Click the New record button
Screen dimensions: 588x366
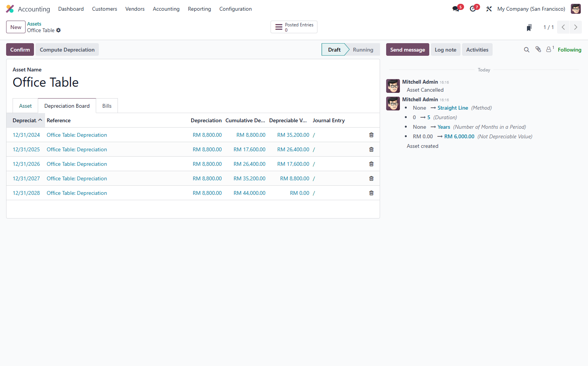(x=16, y=27)
